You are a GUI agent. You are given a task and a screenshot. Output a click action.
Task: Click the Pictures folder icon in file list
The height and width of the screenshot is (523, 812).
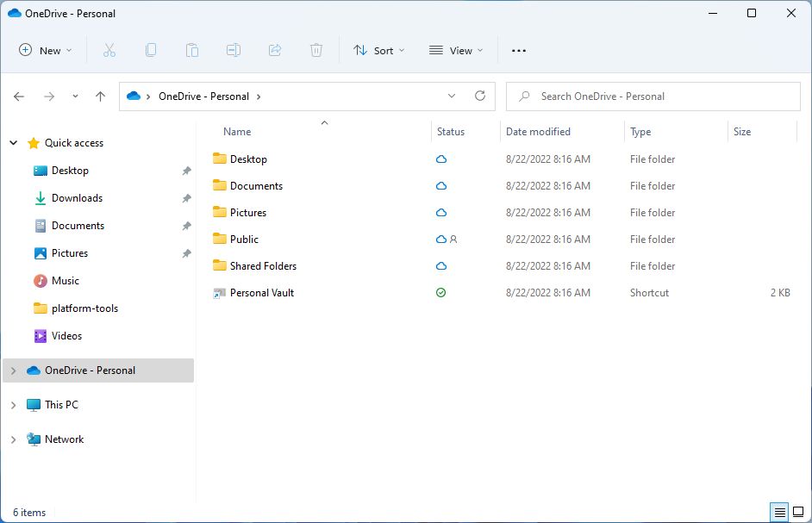coord(220,212)
